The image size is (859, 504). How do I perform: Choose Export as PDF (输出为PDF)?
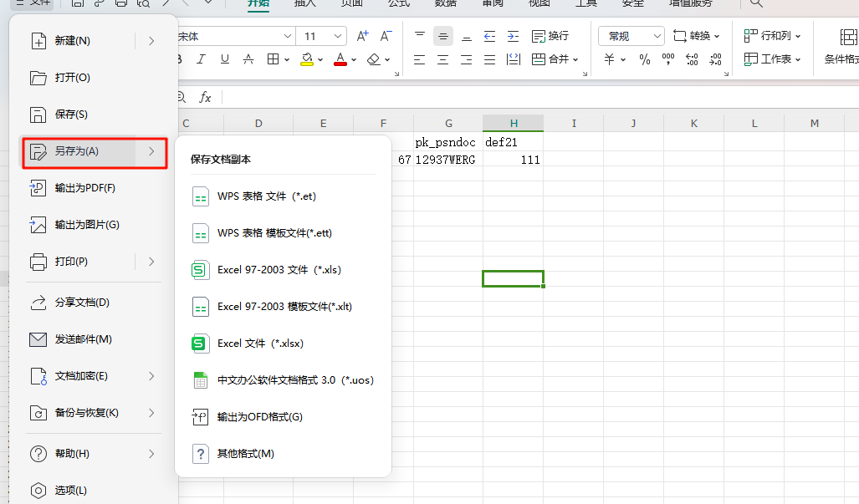93,188
